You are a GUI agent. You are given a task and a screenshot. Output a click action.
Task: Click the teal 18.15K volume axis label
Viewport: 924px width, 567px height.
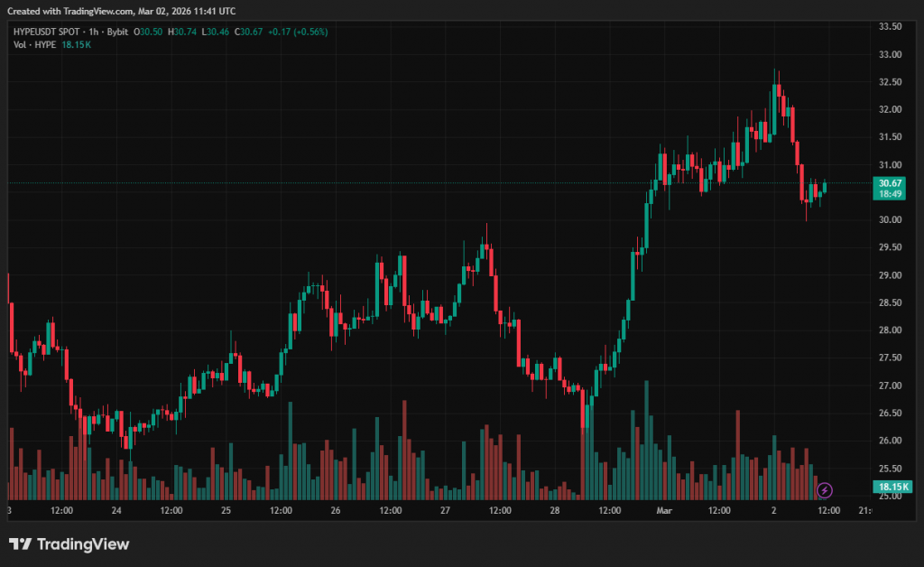click(x=892, y=487)
